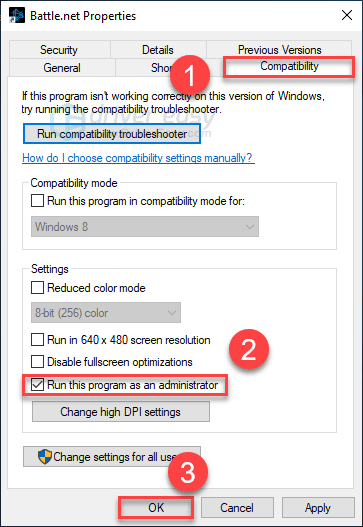
Task: Open How do I choose compatibility settings manually link
Action: [138, 158]
